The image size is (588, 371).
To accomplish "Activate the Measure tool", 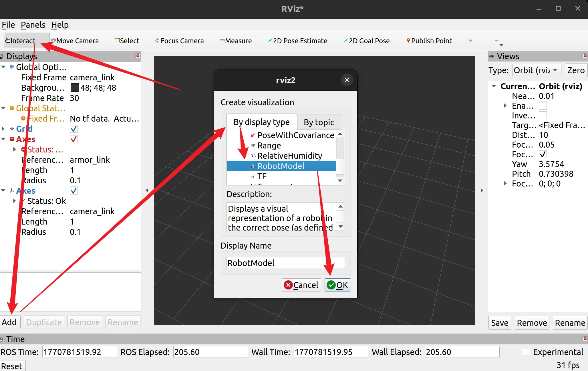I will pos(236,41).
